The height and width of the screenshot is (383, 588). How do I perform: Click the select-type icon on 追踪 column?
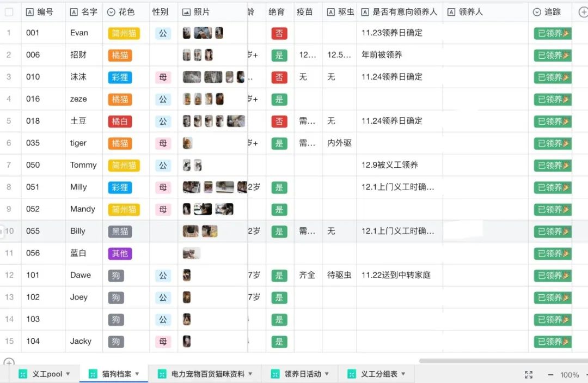click(x=537, y=12)
